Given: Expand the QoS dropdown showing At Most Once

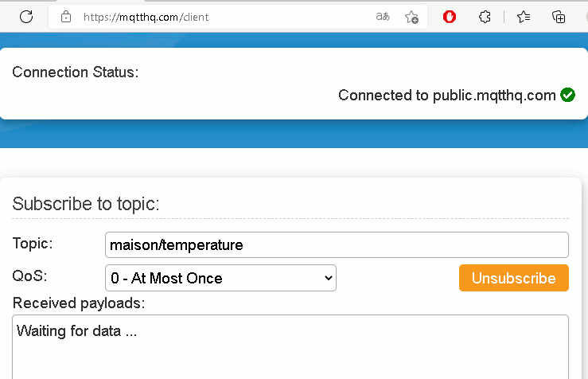Looking at the screenshot, I should (x=220, y=278).
